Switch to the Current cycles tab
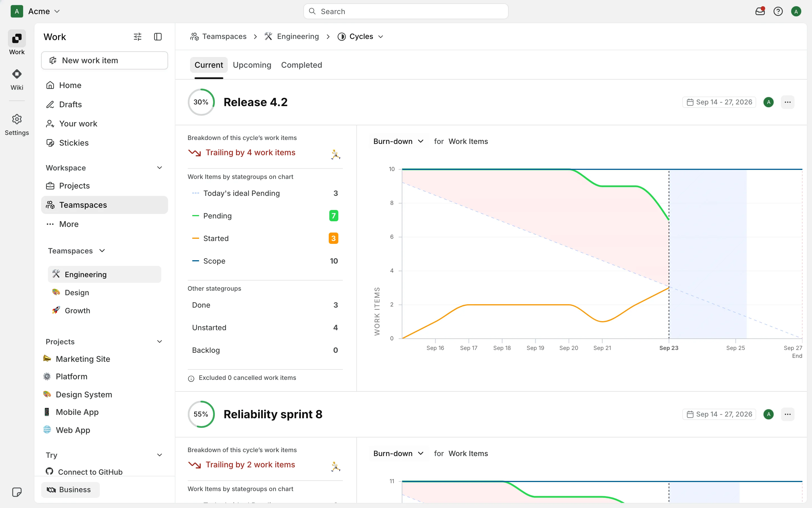 [209, 65]
